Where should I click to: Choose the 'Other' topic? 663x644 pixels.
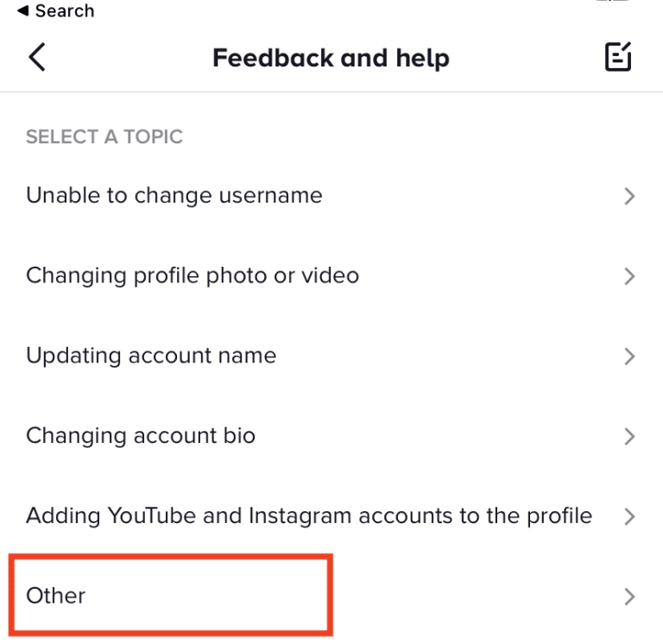(331, 597)
